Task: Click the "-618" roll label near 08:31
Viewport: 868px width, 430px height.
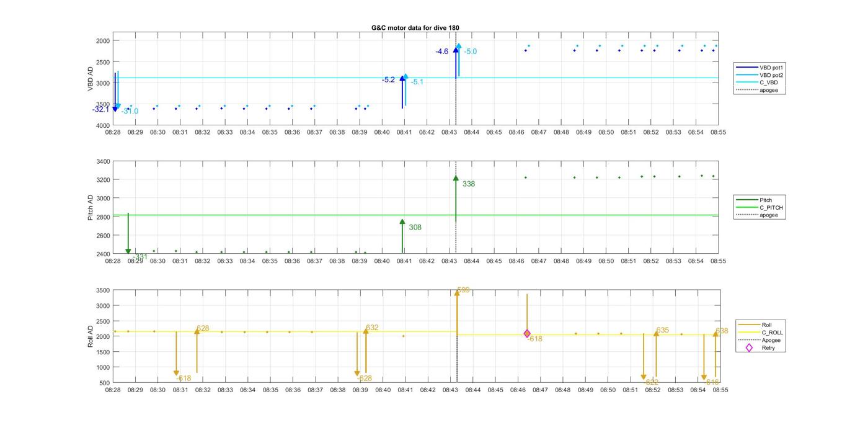Action: point(184,378)
